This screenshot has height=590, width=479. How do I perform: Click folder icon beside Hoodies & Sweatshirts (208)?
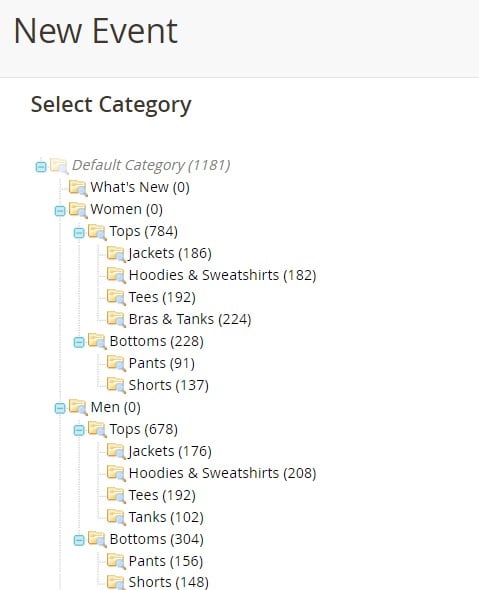click(116, 473)
